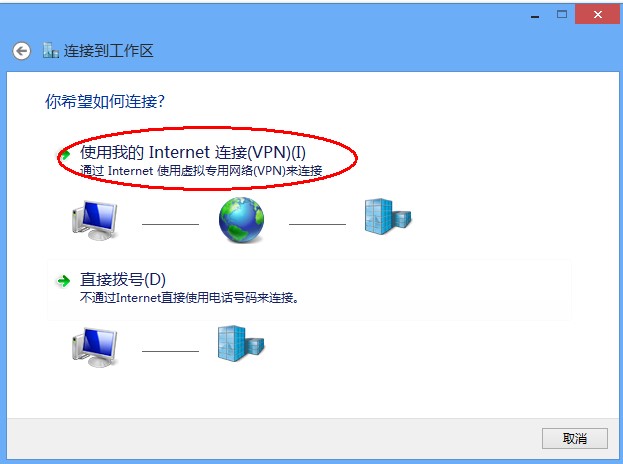Click the green arrow next to the VPN option
Viewport: 623px width, 464px height.
coord(65,154)
